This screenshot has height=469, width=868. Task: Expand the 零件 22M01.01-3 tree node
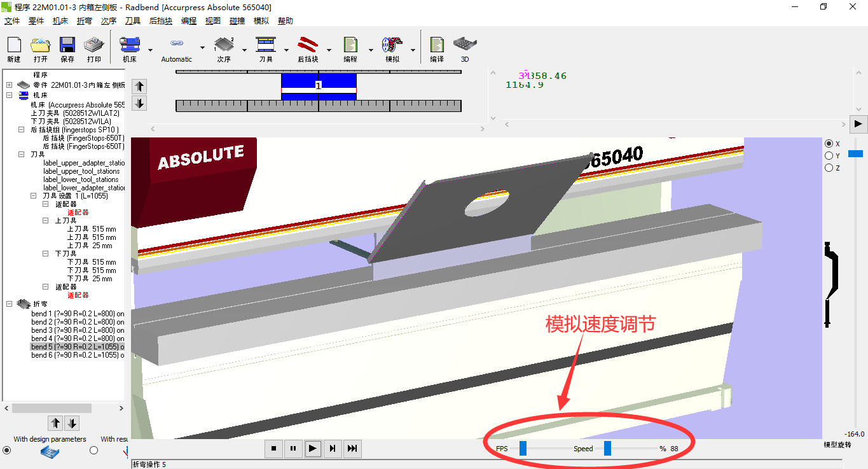10,85
